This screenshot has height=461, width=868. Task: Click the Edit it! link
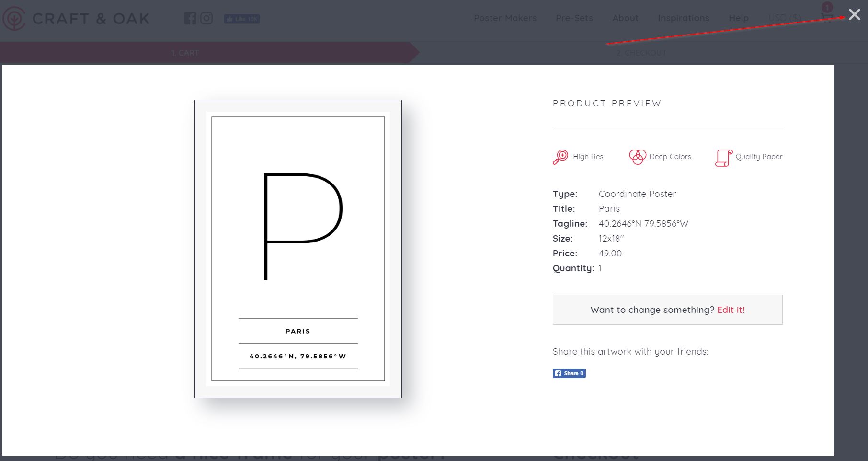tap(731, 310)
